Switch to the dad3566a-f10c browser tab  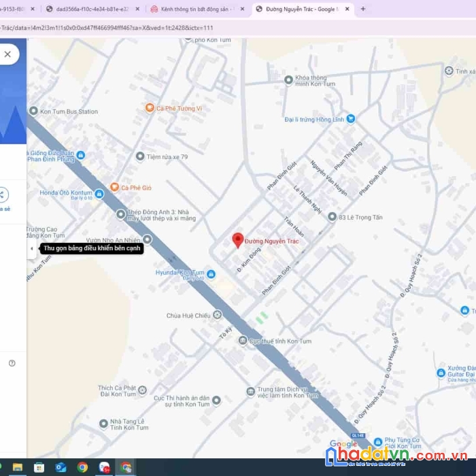[x=92, y=9]
